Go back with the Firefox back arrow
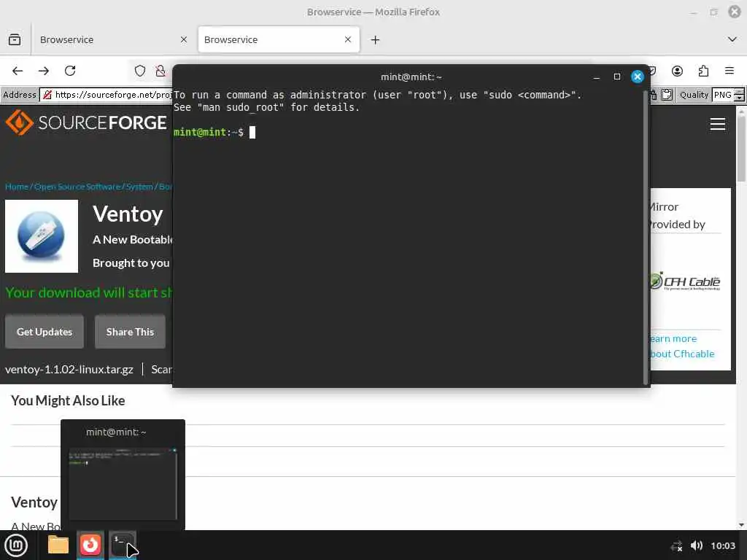The image size is (747, 560). pyautogui.click(x=18, y=71)
